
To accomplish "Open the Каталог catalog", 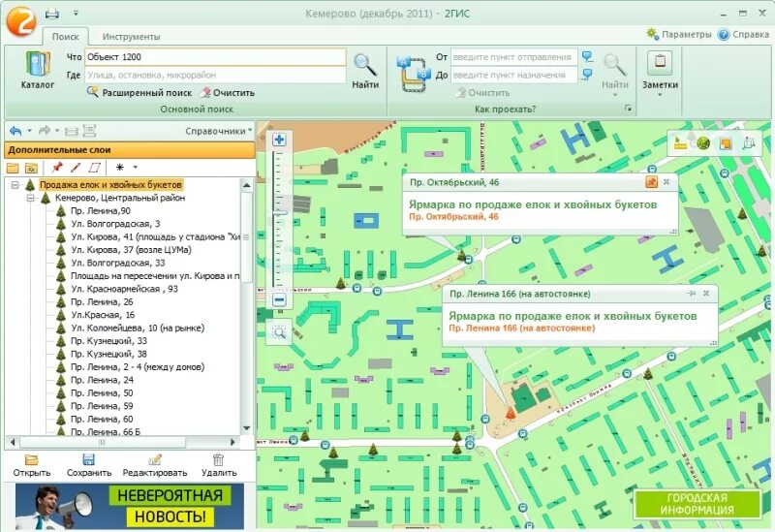I will tap(38, 70).
